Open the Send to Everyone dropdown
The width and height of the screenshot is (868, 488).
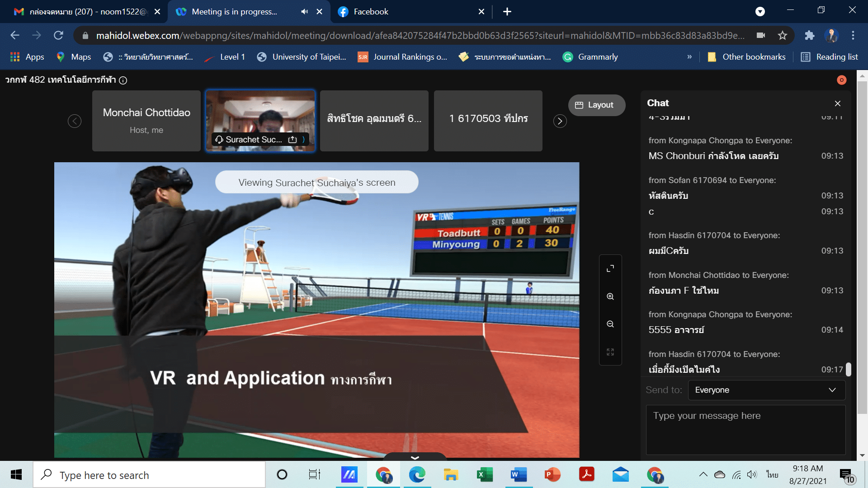pyautogui.click(x=766, y=390)
